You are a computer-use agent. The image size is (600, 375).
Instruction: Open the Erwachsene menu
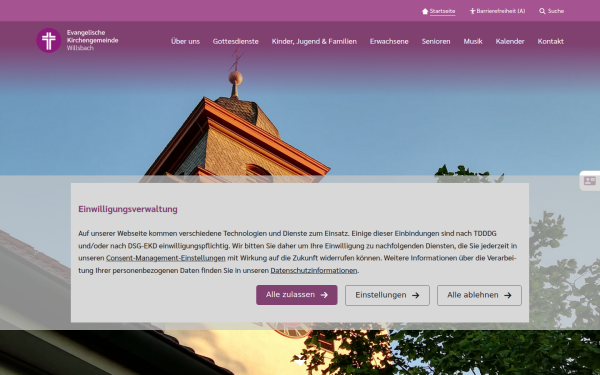(x=389, y=41)
